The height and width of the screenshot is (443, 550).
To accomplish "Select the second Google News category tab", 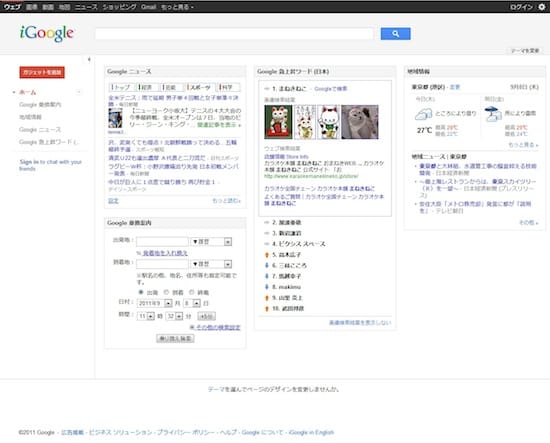I will 147,87.
